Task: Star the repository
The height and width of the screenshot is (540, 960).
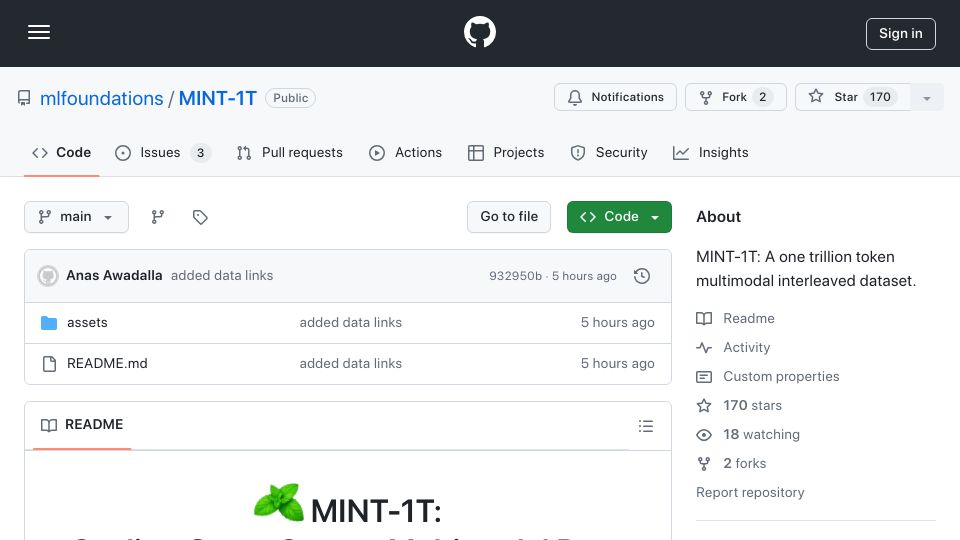Action: coord(852,97)
